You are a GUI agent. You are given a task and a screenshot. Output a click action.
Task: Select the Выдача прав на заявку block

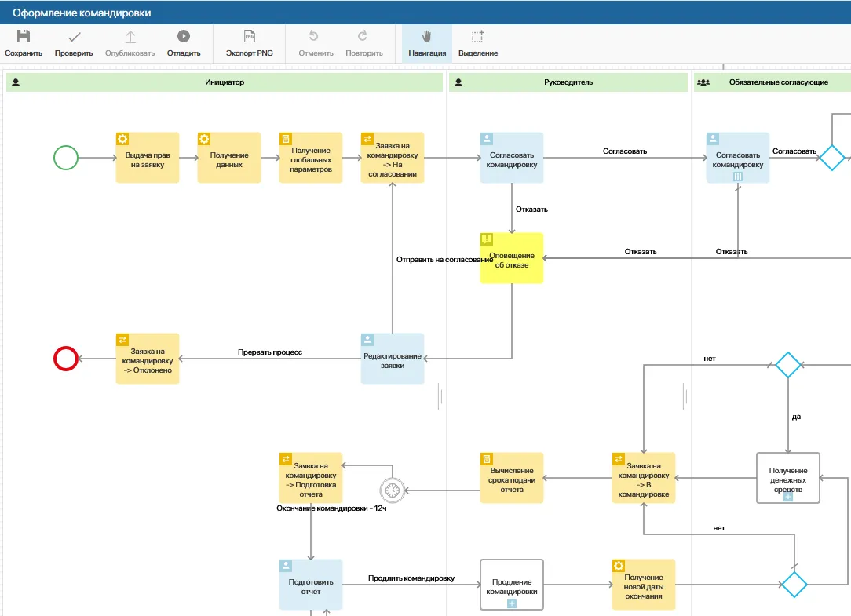(148, 159)
